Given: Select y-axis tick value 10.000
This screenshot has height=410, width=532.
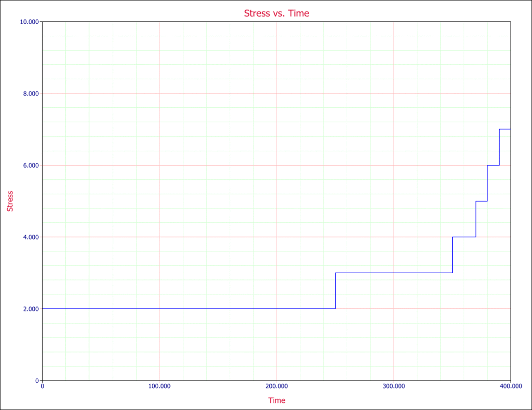Looking at the screenshot, I should [30, 22].
